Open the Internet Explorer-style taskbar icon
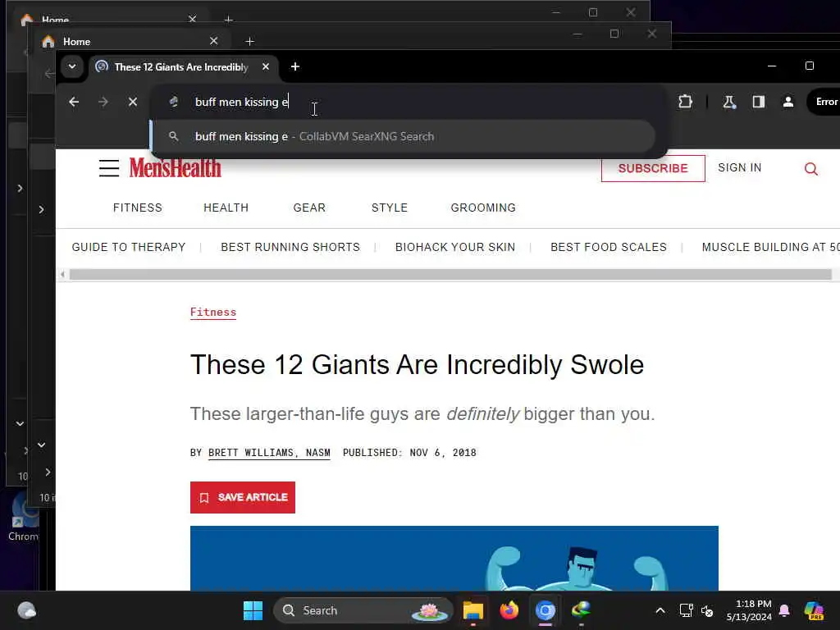The height and width of the screenshot is (630, 840). tap(582, 610)
